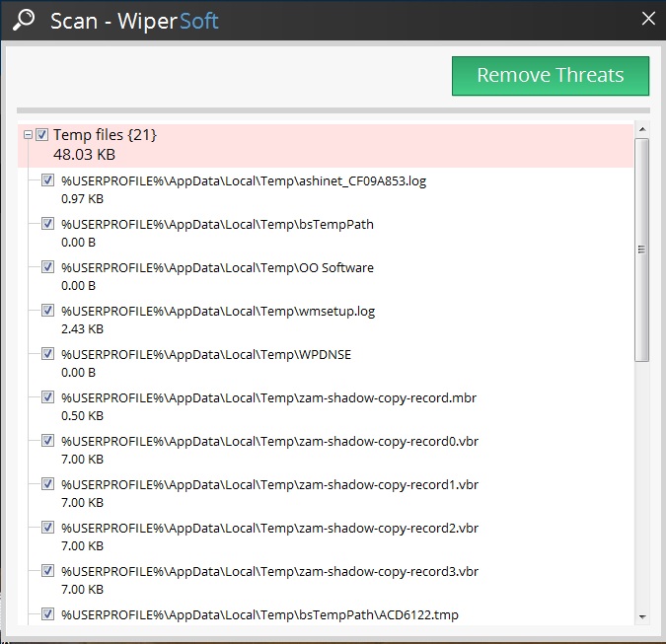Select the ashinet_CF09A853.log path text
The image size is (666, 644).
[244, 181]
